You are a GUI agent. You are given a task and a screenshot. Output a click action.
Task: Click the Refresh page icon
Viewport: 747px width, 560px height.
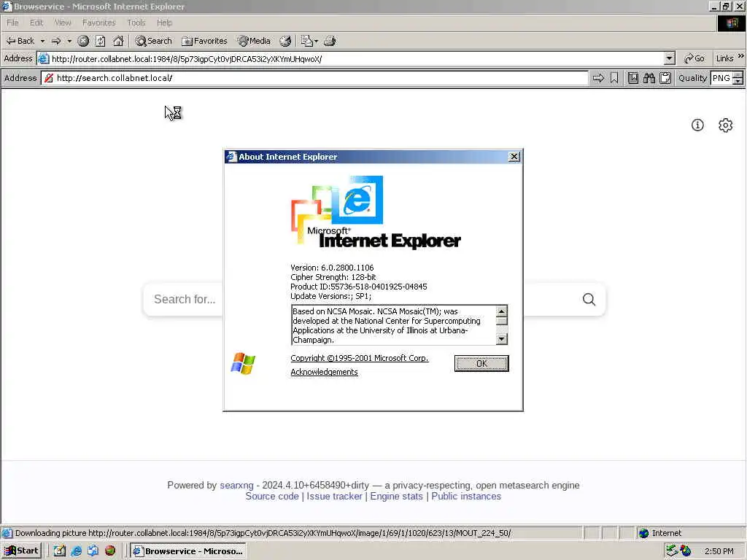coord(101,41)
